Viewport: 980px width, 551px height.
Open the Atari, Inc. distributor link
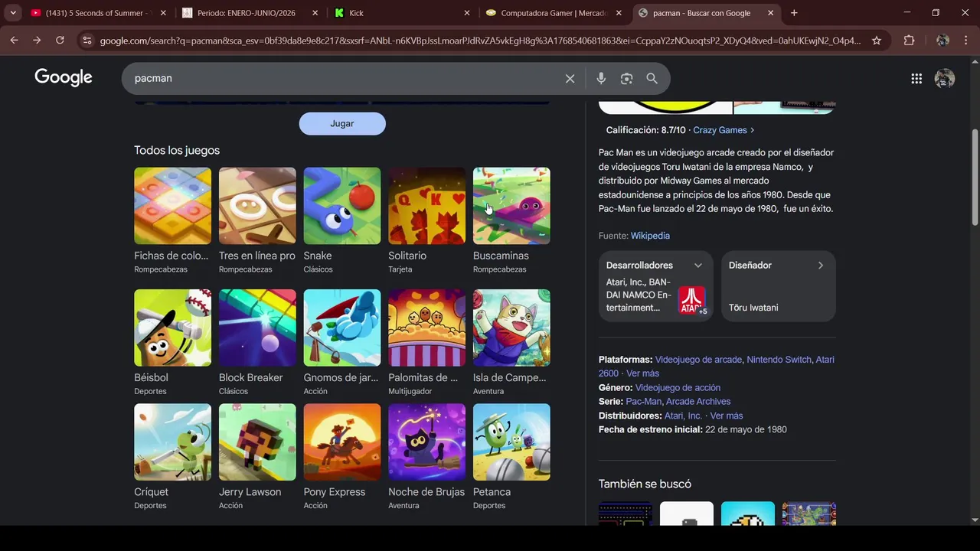coord(683,416)
